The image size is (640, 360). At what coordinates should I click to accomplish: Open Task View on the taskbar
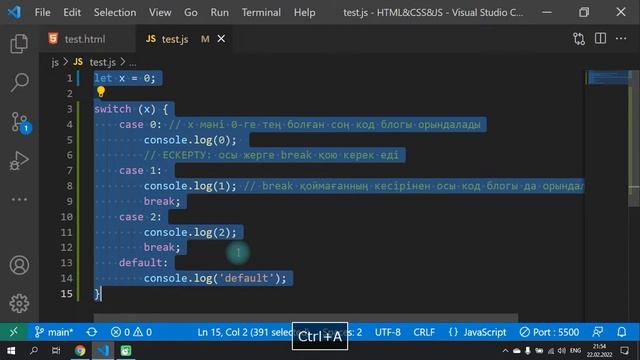(56, 351)
